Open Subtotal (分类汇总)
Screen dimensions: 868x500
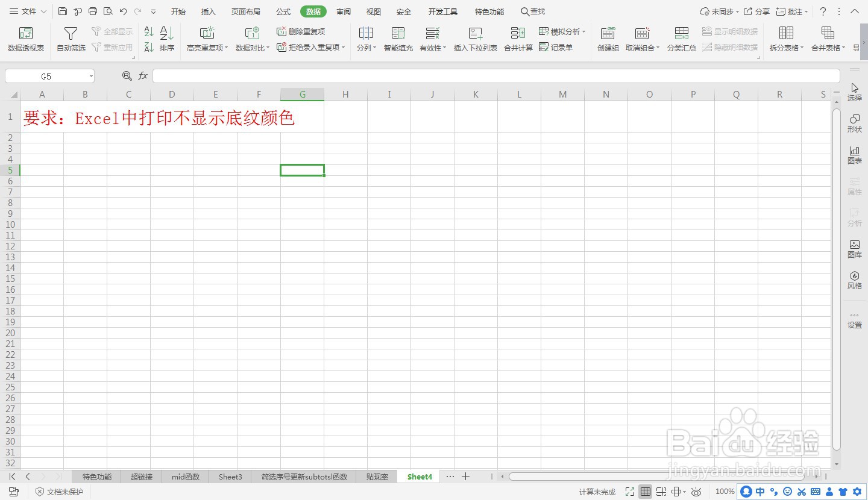(682, 39)
